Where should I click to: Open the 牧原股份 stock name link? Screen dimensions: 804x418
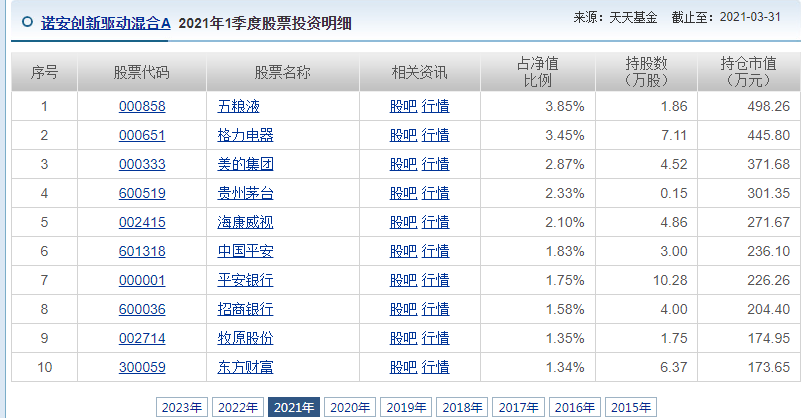(x=245, y=338)
